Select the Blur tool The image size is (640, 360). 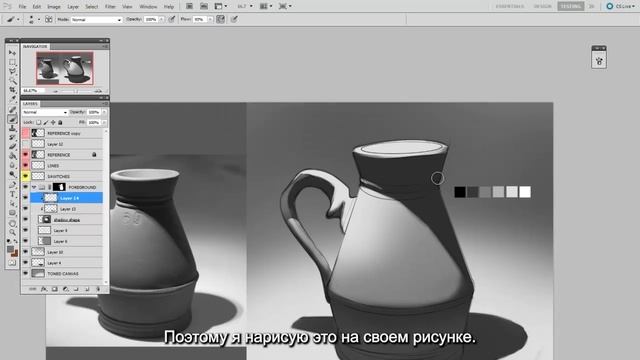point(12,165)
